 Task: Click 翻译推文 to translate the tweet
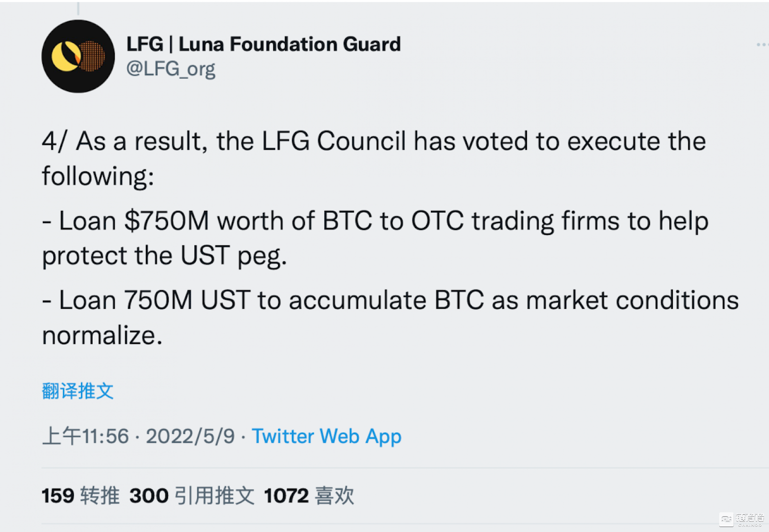click(x=78, y=391)
